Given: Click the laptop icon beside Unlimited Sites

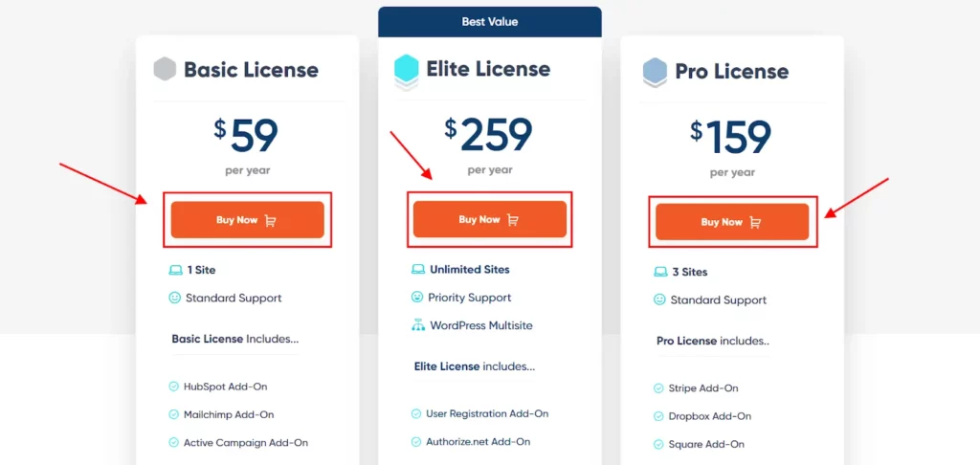Looking at the screenshot, I should tap(417, 270).
